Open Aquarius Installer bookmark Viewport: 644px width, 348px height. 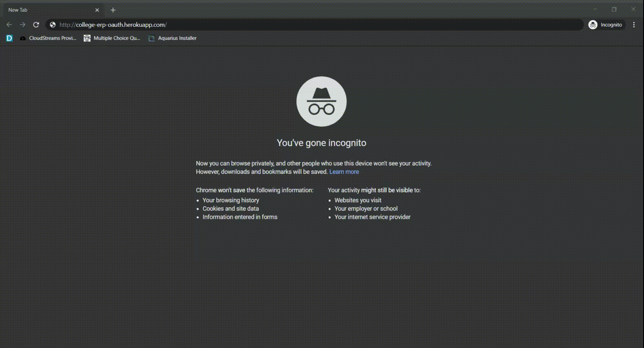point(172,38)
